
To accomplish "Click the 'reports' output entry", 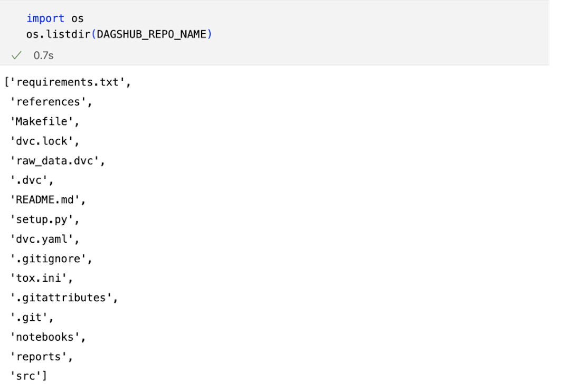I will (39, 357).
